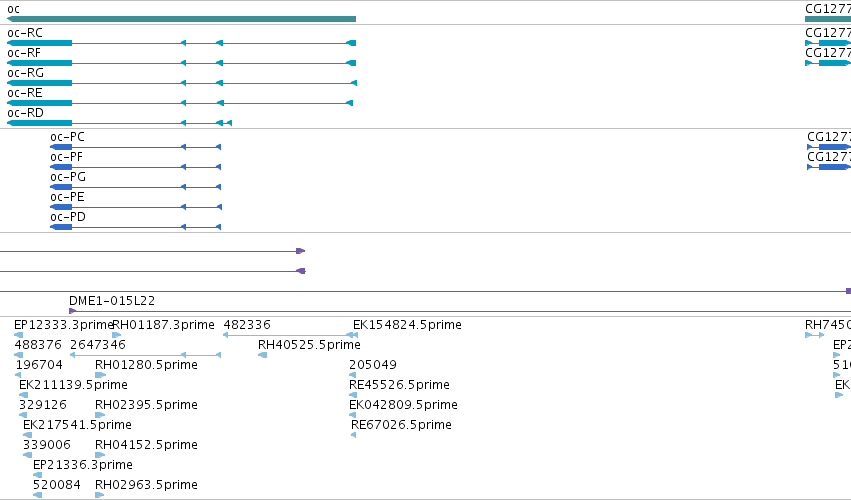This screenshot has height=500, width=851.
Task: Click the RH01280.5prime arrow glyph
Action: (100, 375)
